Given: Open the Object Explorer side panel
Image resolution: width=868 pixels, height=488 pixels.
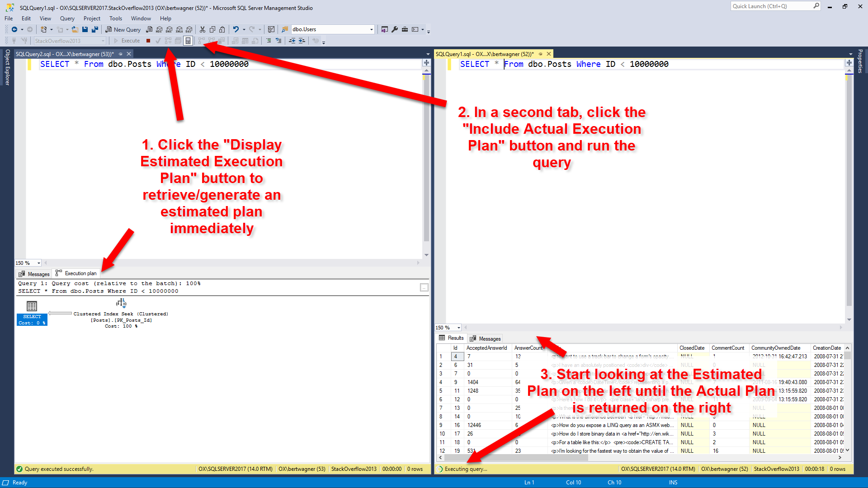Looking at the screenshot, I should point(7,67).
